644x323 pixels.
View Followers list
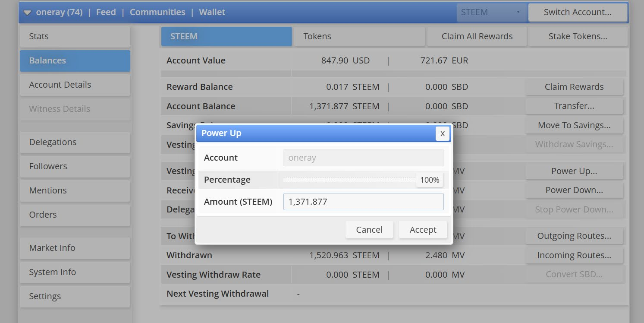pos(75,166)
